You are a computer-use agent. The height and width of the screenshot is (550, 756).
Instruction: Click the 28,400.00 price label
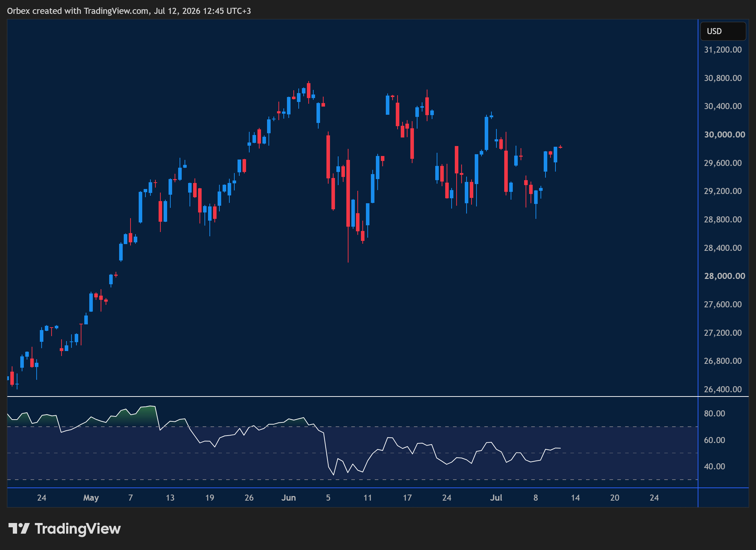pos(723,248)
